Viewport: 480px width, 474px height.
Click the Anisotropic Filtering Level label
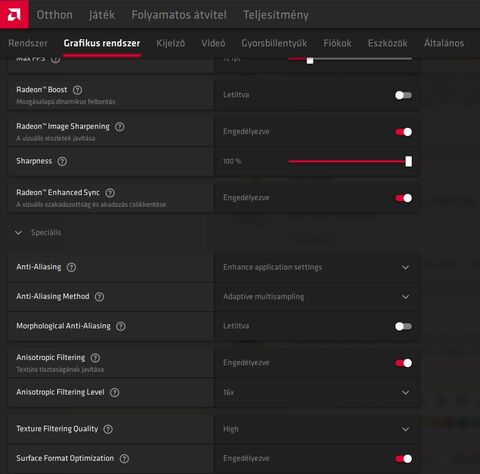60,392
